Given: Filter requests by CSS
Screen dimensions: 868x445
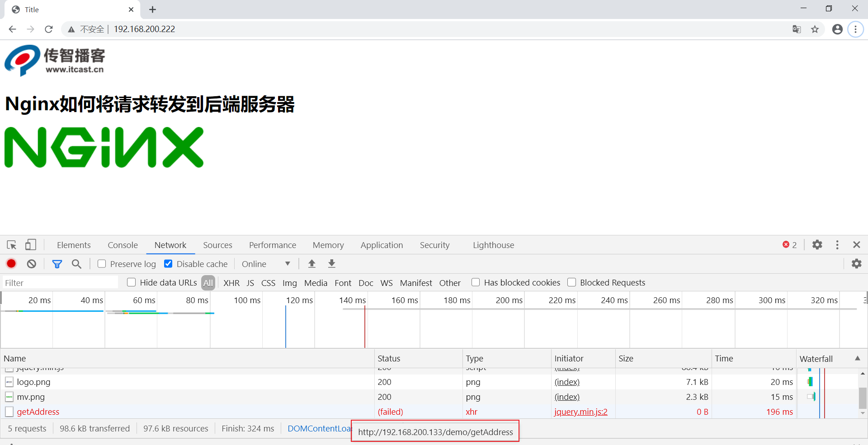Looking at the screenshot, I should pos(268,283).
